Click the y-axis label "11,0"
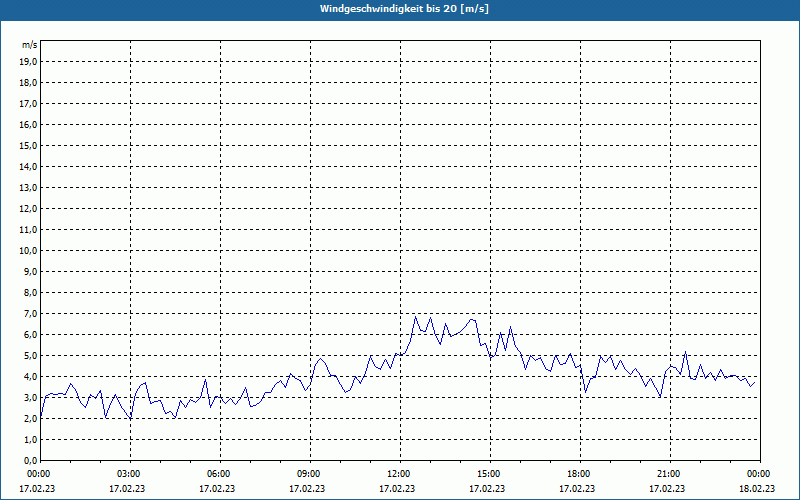Screen dimensions: 800x500 click(x=28, y=230)
